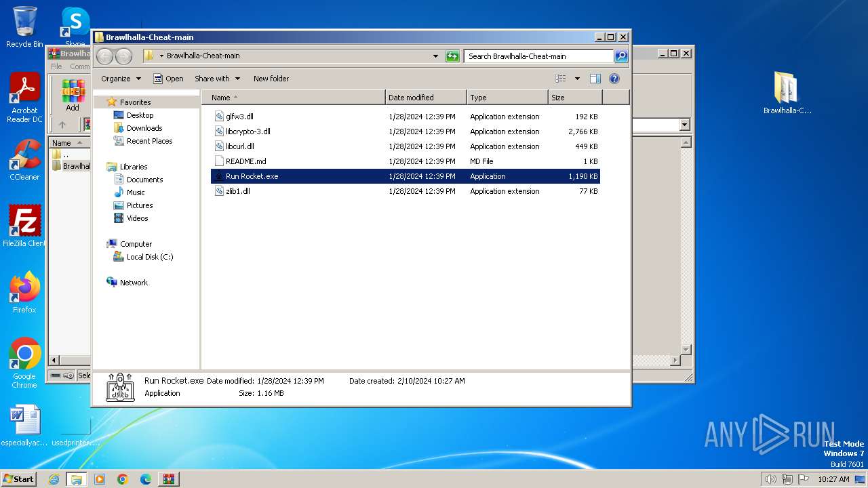Viewport: 868px width, 488px height.
Task: Expand the Organize dropdown menu
Action: click(121, 79)
